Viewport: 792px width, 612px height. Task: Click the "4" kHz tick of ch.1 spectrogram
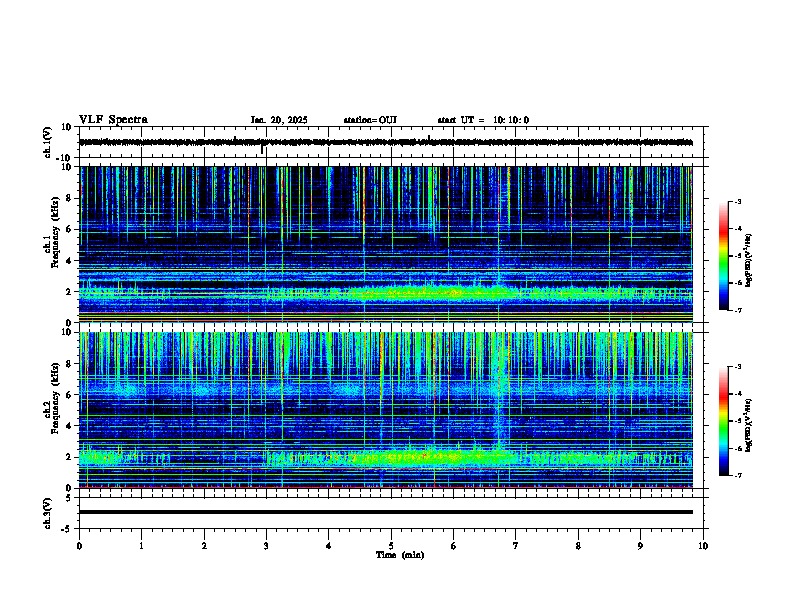[69, 261]
